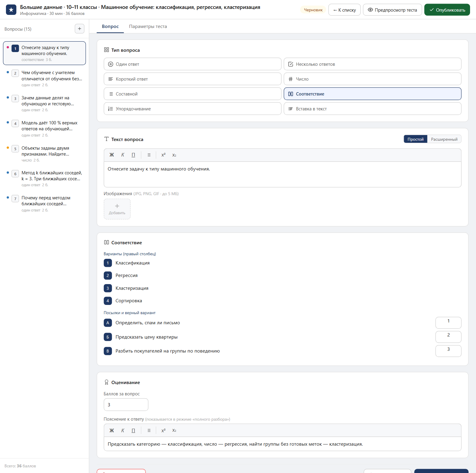Apply italic in question text toolbar
Screen dimensions: 476x473
click(x=123, y=155)
